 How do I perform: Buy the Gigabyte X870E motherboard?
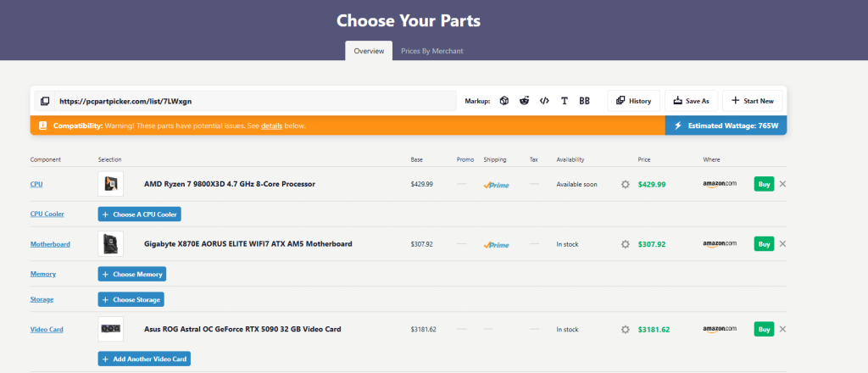[764, 244]
